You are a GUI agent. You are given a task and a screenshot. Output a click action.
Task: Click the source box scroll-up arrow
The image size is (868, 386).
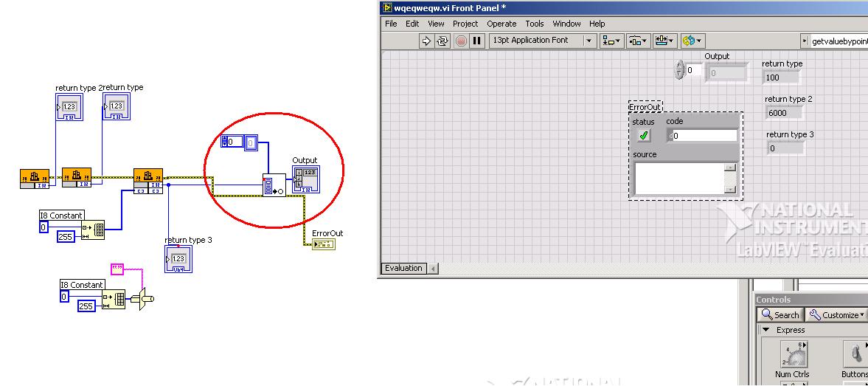tap(731, 168)
